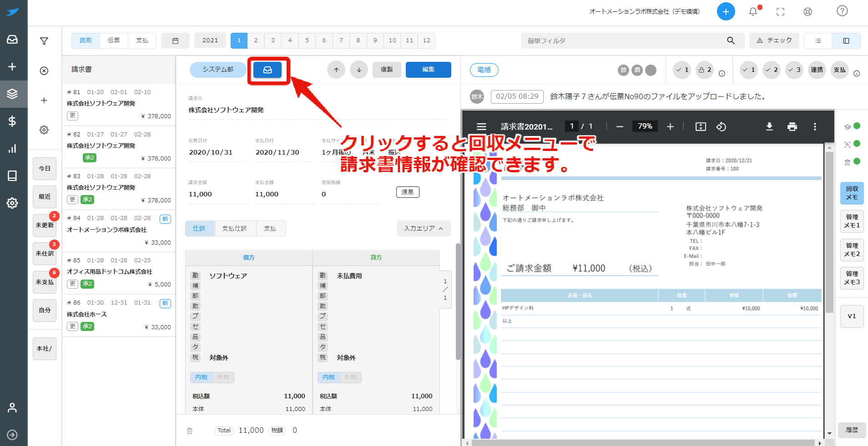
Task: Click the search magnifier in simple filter
Action: [x=731, y=40]
